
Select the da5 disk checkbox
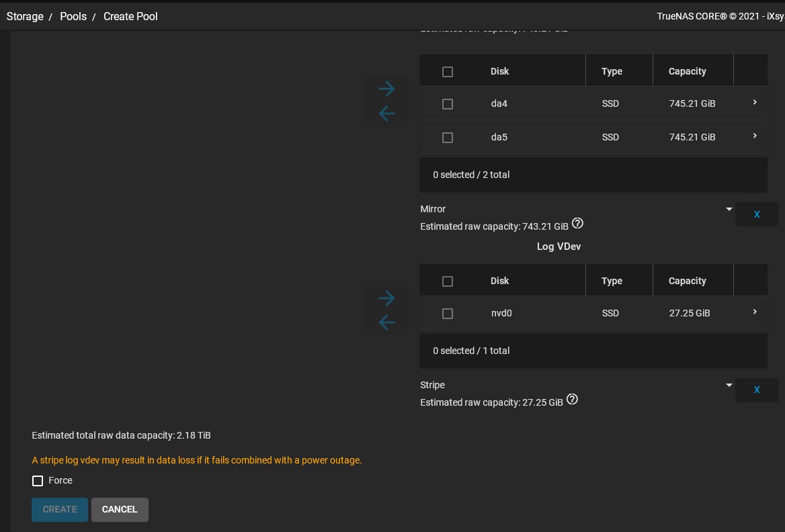tap(448, 137)
